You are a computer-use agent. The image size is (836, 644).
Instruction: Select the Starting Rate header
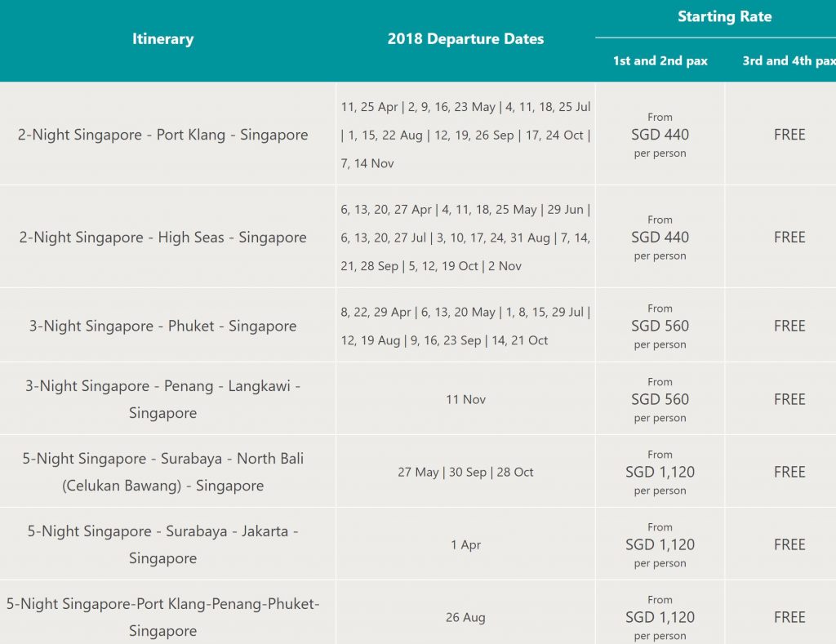(724, 16)
